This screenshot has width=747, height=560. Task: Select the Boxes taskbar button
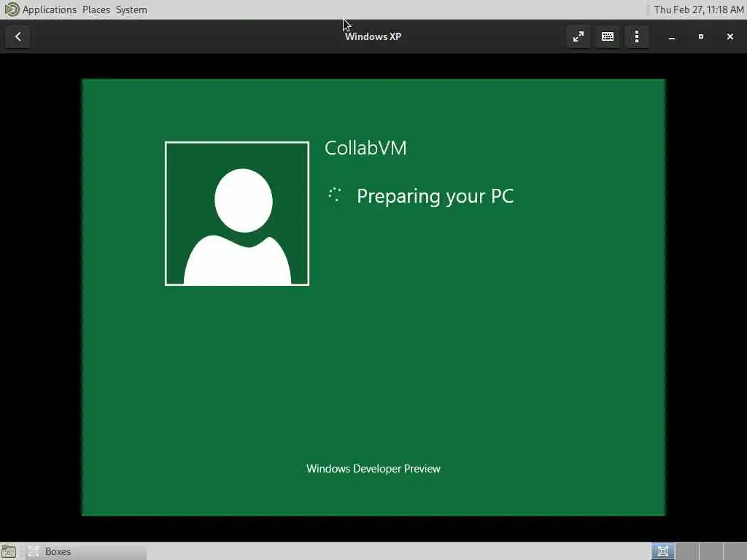tap(86, 551)
